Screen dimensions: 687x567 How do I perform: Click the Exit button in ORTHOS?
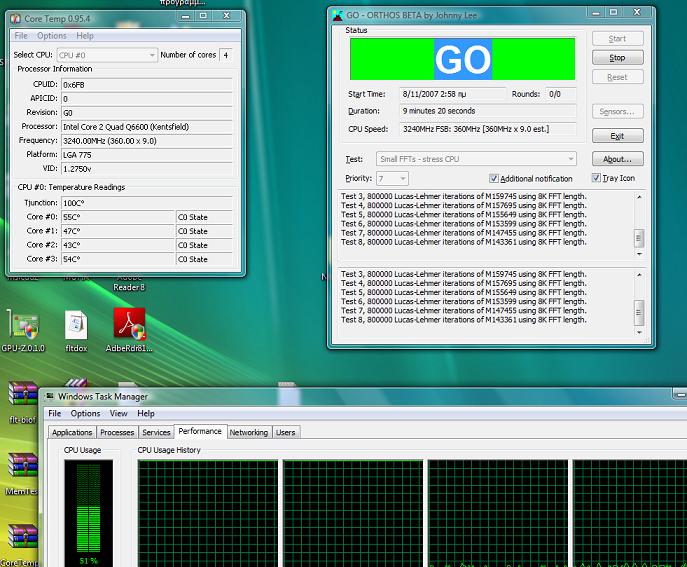(617, 136)
